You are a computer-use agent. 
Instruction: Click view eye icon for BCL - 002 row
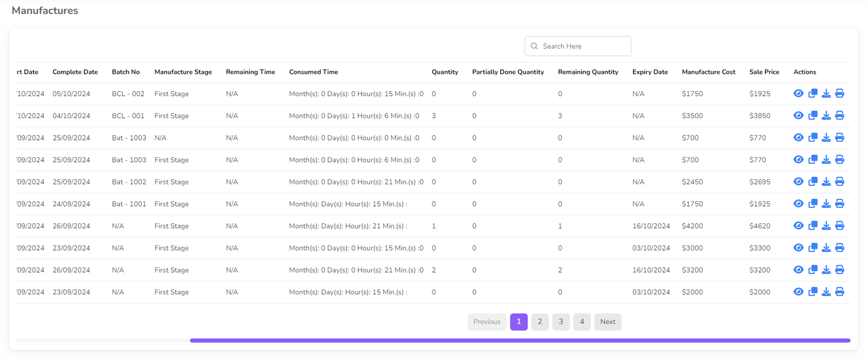(798, 93)
